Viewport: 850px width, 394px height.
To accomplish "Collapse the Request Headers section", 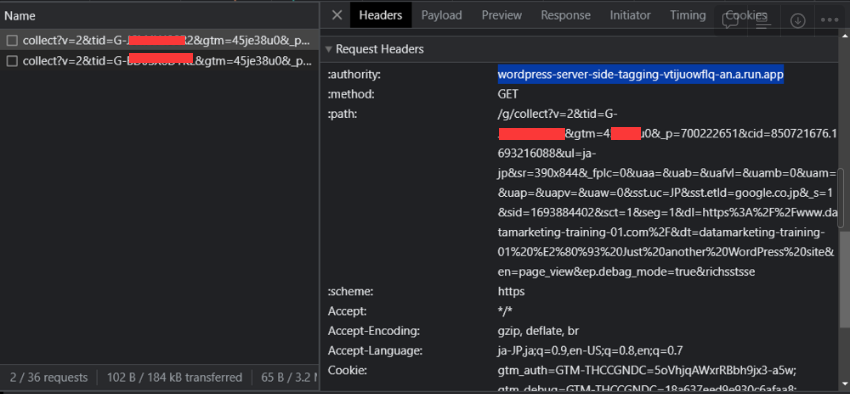I will (329, 49).
